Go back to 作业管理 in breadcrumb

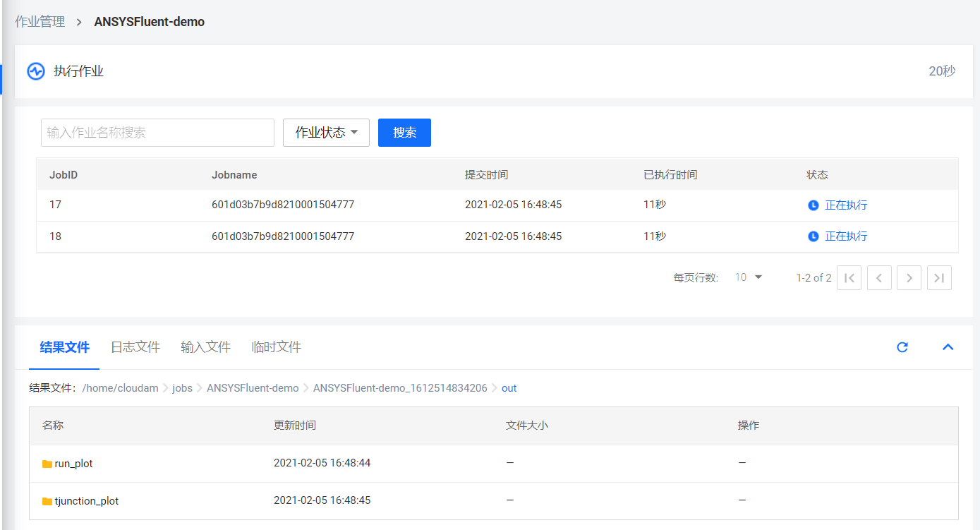tap(40, 22)
